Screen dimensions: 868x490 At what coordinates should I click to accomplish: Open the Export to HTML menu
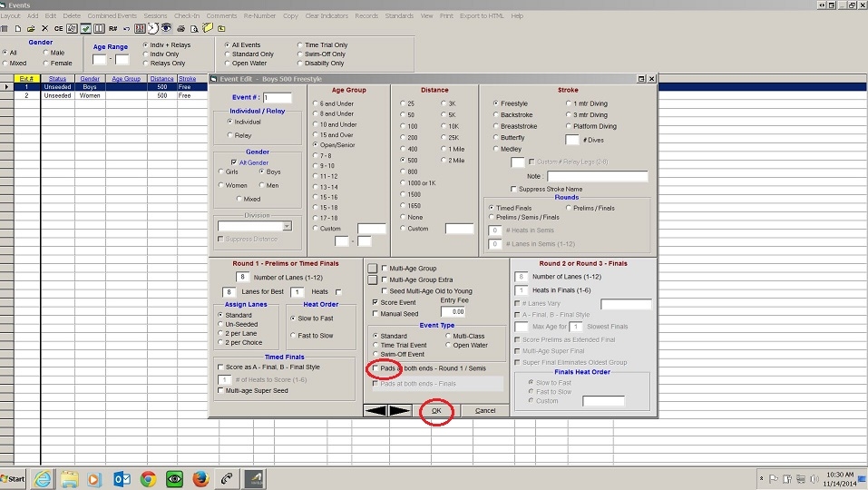coord(482,16)
